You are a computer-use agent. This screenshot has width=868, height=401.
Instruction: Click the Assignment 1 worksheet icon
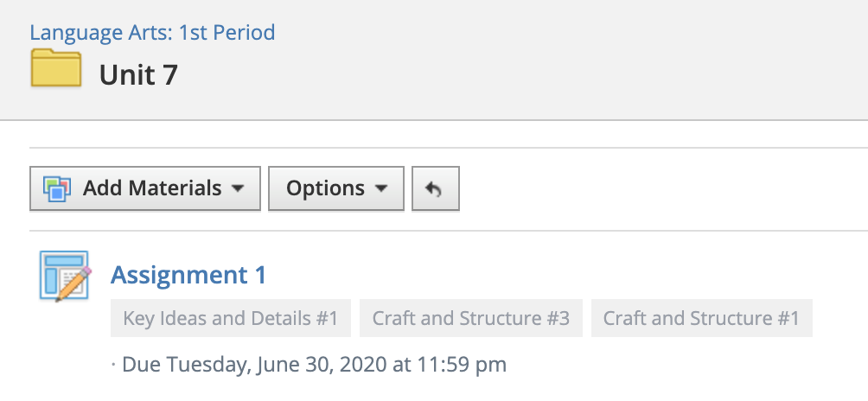62,275
